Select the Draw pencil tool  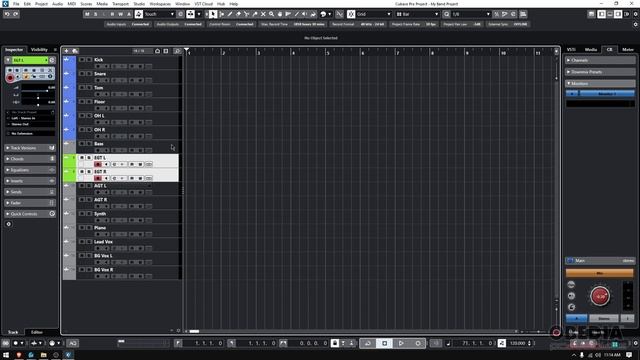pyautogui.click(x=230, y=14)
